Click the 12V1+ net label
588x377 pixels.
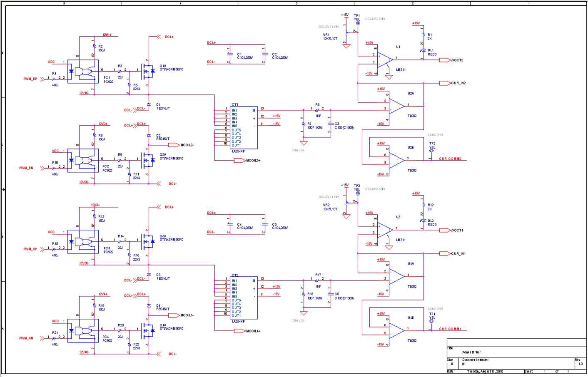(107, 35)
